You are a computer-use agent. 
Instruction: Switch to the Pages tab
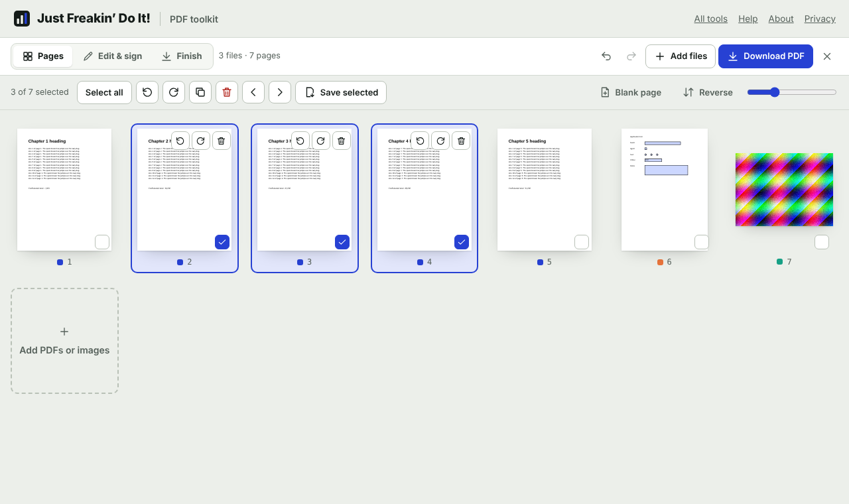pos(43,56)
